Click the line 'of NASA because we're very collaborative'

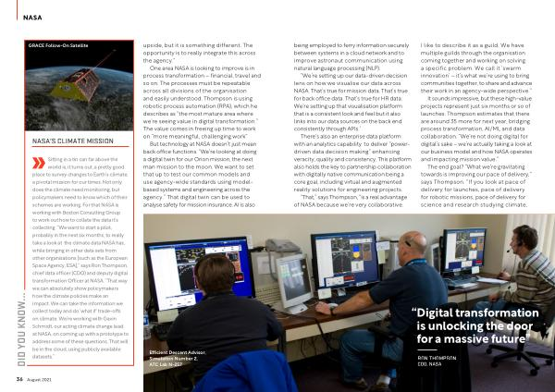349,205
